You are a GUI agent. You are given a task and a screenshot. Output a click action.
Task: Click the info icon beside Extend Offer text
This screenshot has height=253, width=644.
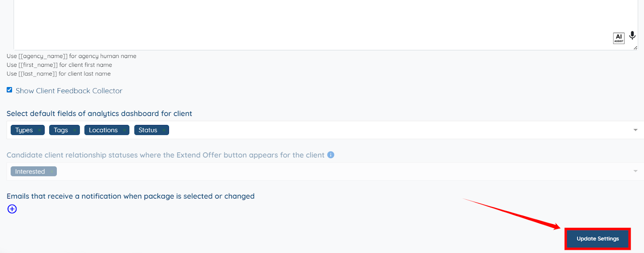pos(331,155)
